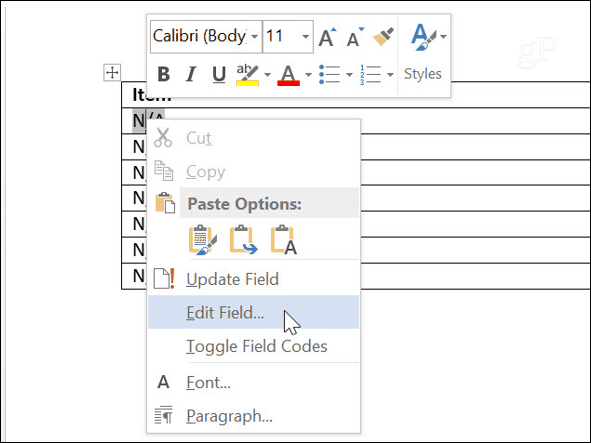Click the Paste Options clipboard icon
This screenshot has height=443, width=591.
pos(165,203)
